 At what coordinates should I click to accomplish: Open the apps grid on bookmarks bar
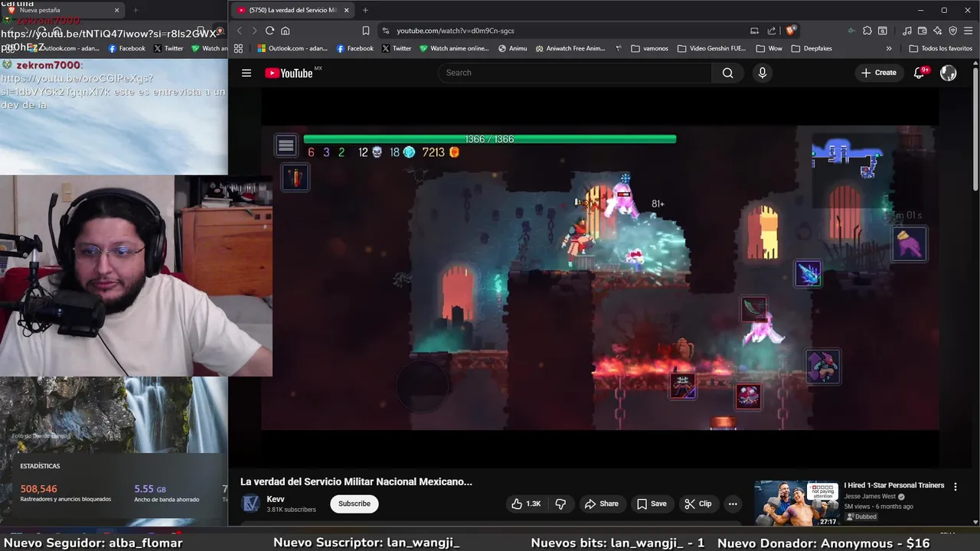coord(239,48)
